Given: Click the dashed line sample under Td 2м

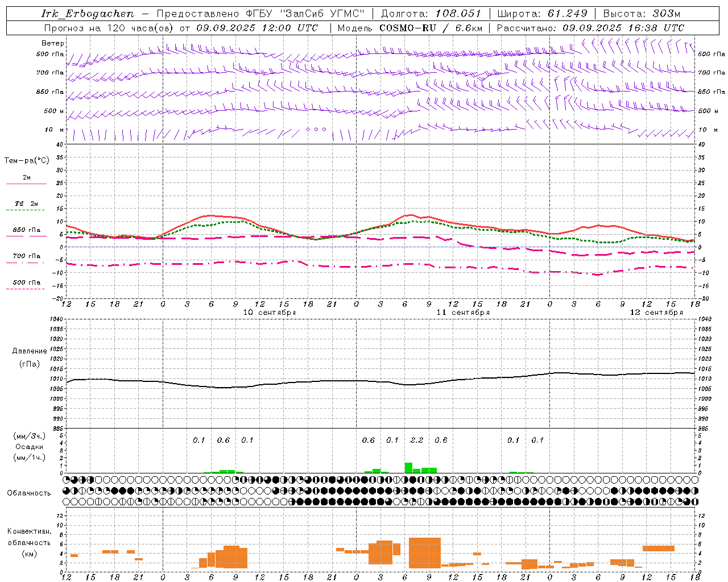Looking at the screenshot, I should pos(26,210).
